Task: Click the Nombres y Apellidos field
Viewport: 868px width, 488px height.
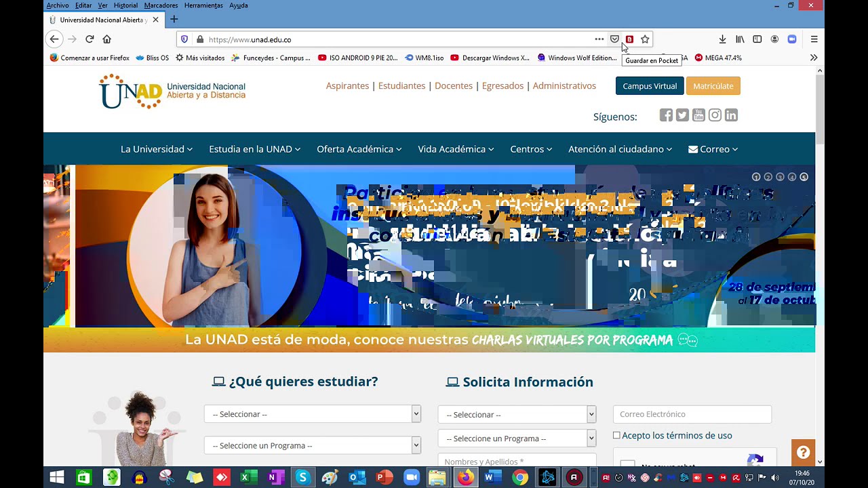Action: point(517,461)
